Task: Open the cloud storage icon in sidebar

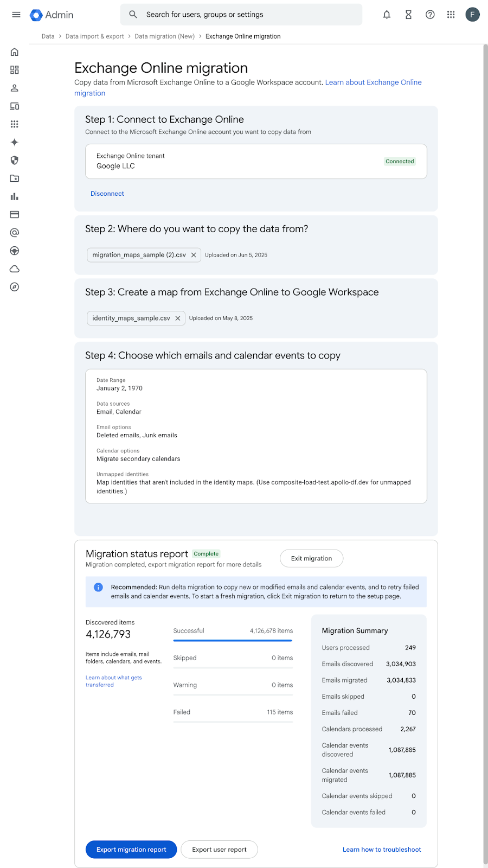Action: pos(15,269)
